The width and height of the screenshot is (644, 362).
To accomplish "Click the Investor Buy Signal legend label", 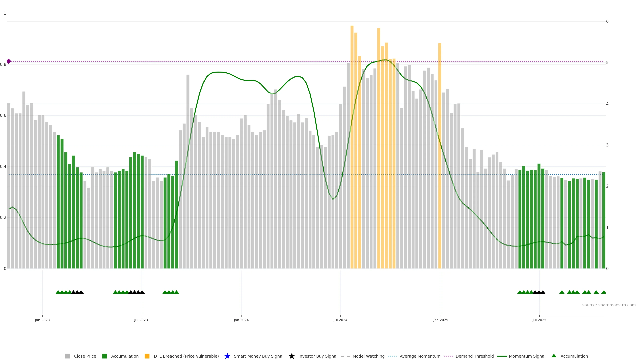I will click(x=318, y=356).
